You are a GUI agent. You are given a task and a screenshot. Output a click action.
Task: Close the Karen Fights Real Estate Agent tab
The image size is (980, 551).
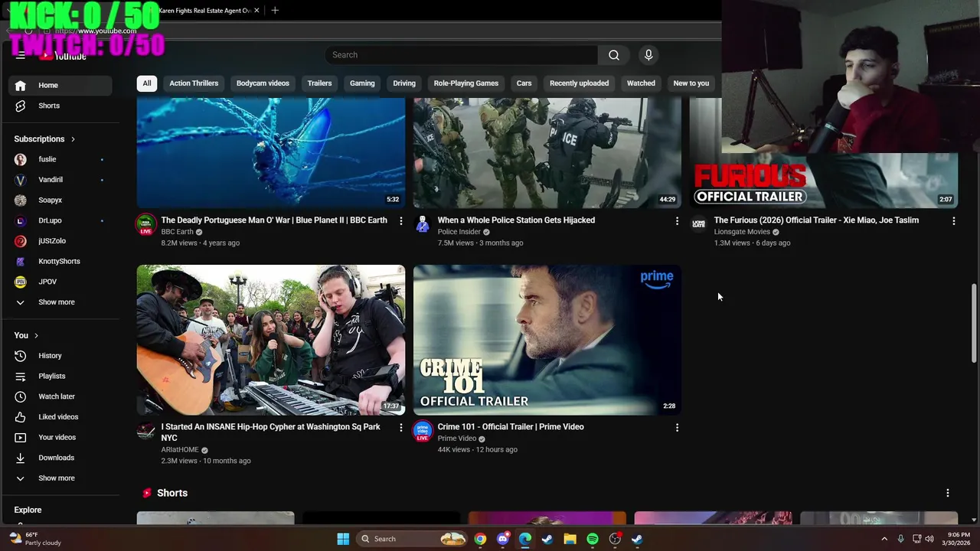(x=256, y=11)
